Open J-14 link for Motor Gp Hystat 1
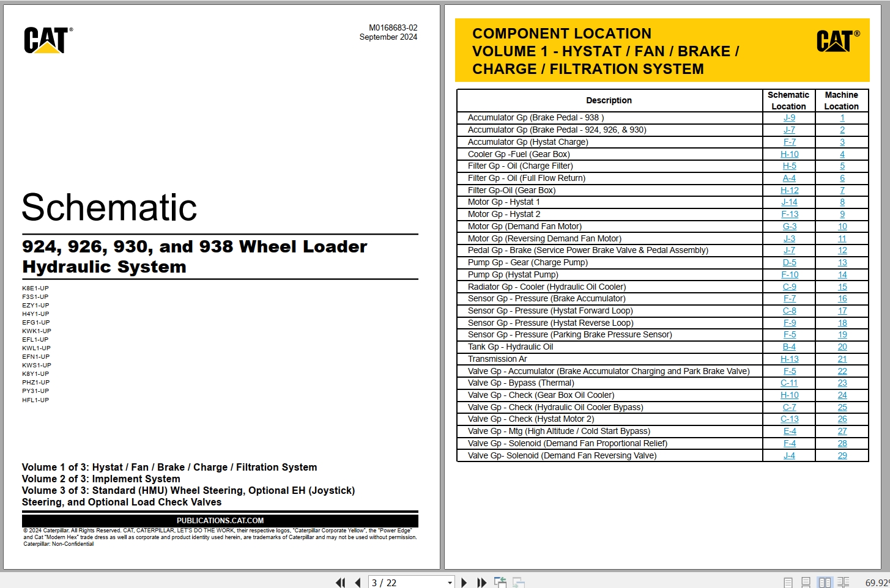Viewport: 890px width, 588px height. point(789,202)
